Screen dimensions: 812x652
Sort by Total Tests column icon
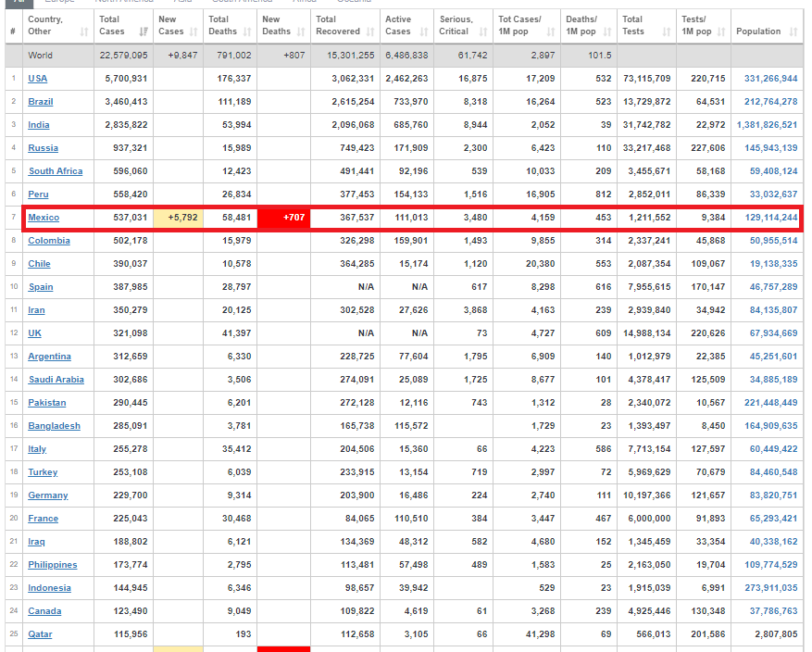[x=667, y=32]
